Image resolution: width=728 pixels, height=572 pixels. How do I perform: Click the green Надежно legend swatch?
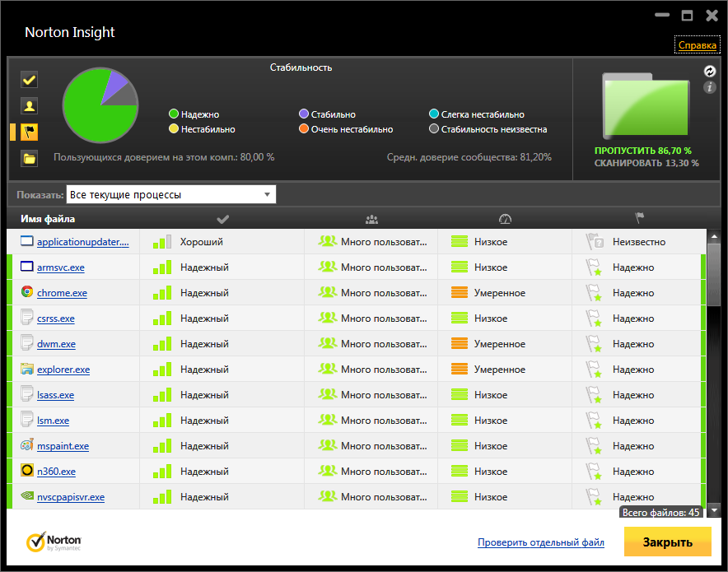174,114
